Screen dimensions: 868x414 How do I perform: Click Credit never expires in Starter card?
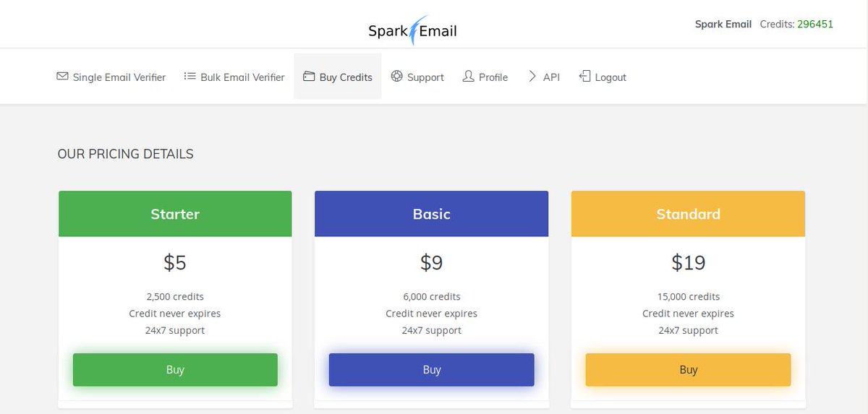pyautogui.click(x=175, y=314)
